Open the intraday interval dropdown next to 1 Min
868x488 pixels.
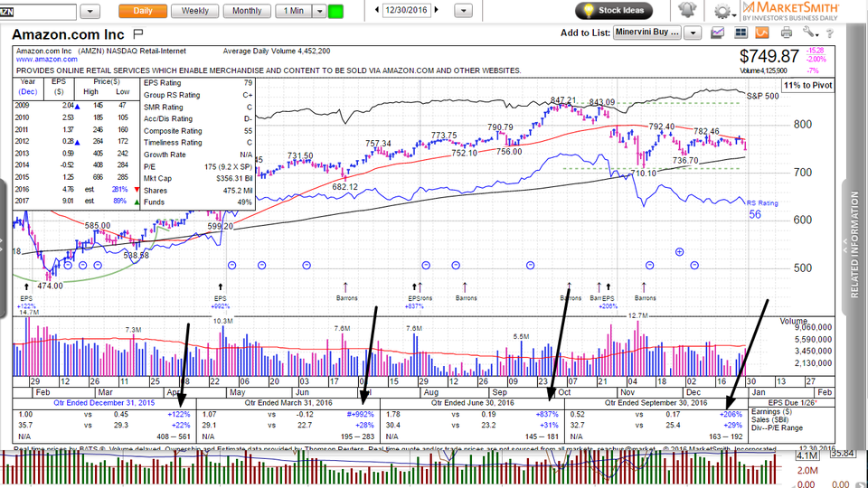(x=319, y=11)
